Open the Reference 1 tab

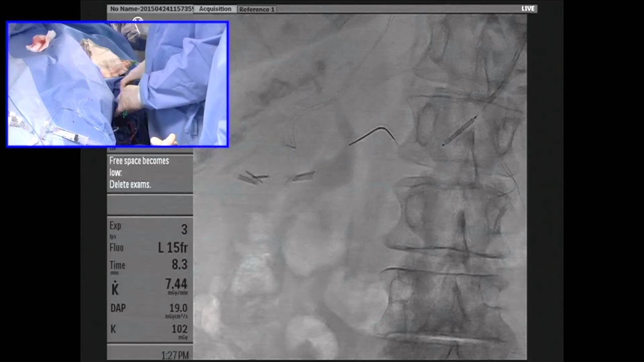pyautogui.click(x=257, y=9)
